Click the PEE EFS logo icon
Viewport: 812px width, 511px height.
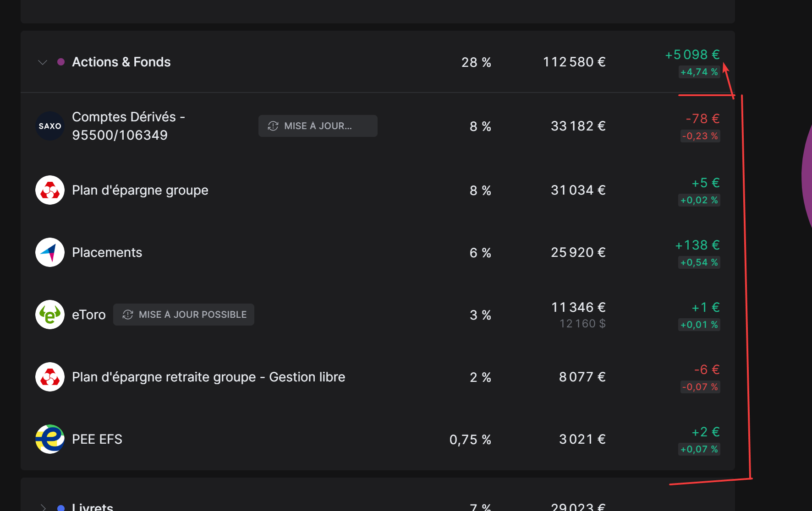(50, 439)
